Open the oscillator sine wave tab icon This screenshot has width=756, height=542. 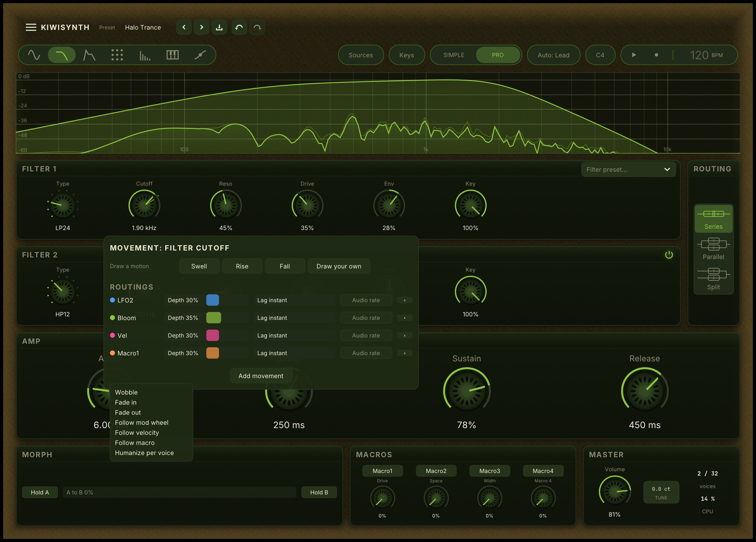(x=34, y=55)
